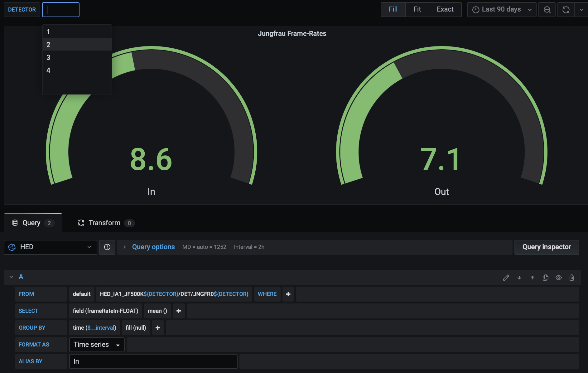Choose detector option 4

(77, 70)
